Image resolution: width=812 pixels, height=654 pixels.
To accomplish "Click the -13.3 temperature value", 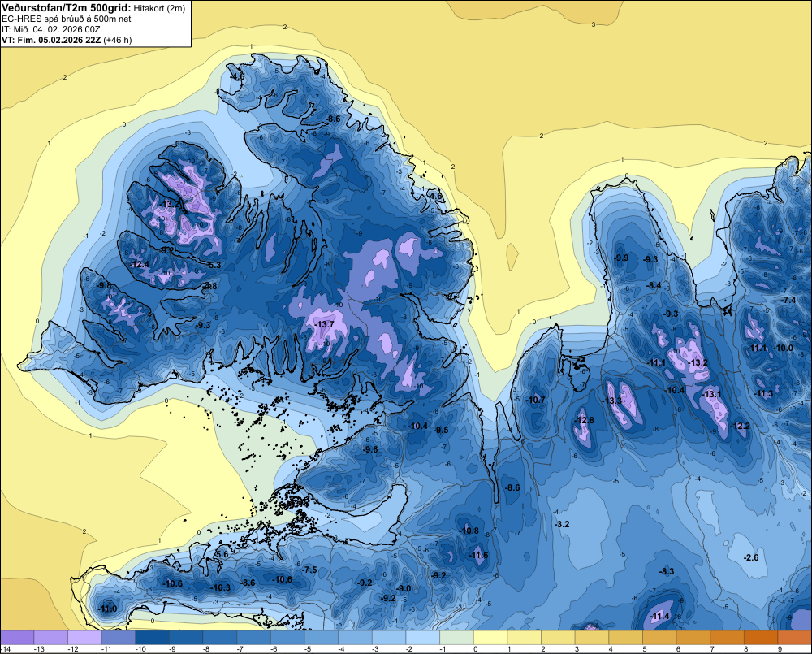I will tap(612, 401).
